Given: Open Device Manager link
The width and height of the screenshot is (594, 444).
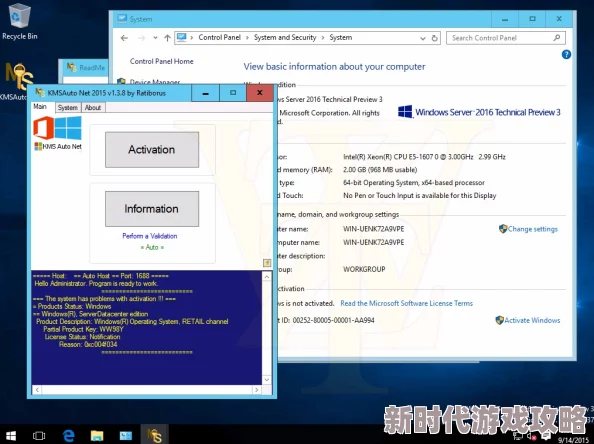Looking at the screenshot, I should tap(155, 81).
